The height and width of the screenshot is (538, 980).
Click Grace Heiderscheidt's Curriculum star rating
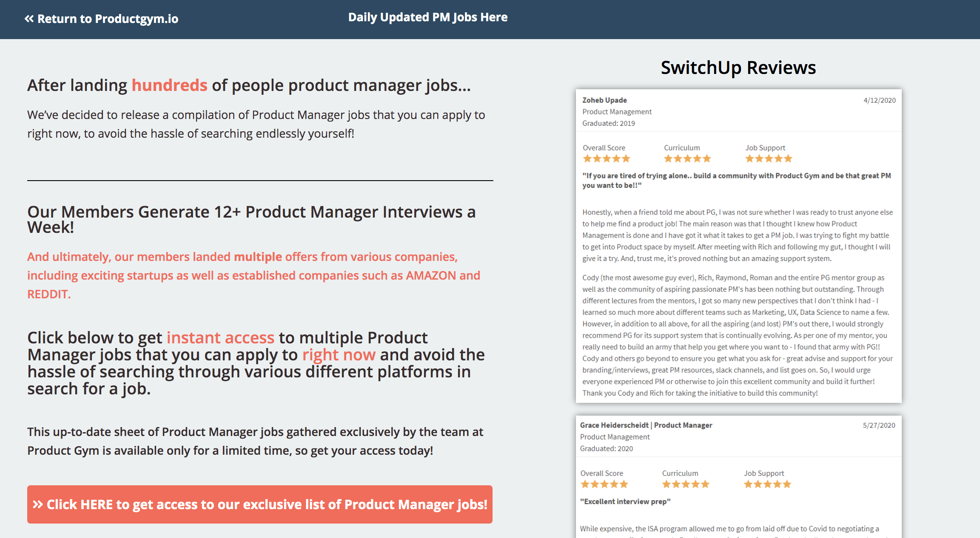click(x=686, y=484)
